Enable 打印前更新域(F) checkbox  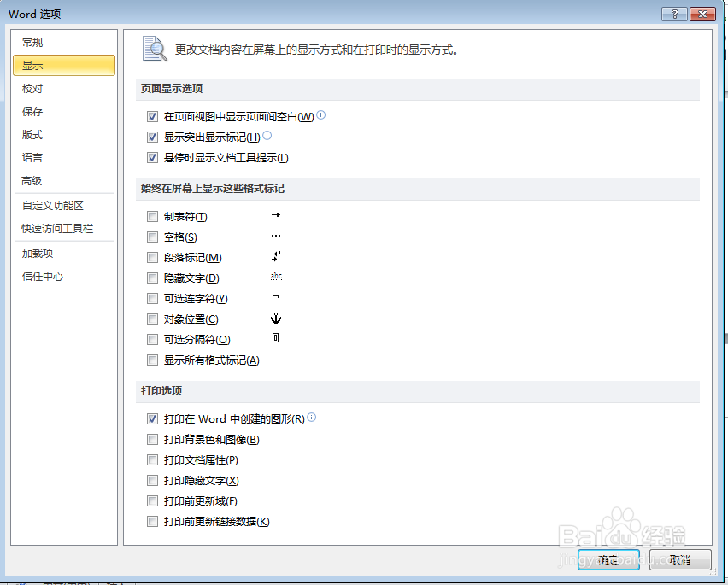point(152,501)
